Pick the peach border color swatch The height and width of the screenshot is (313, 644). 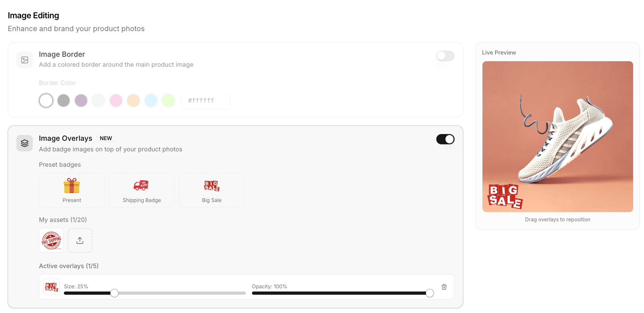[x=133, y=100]
